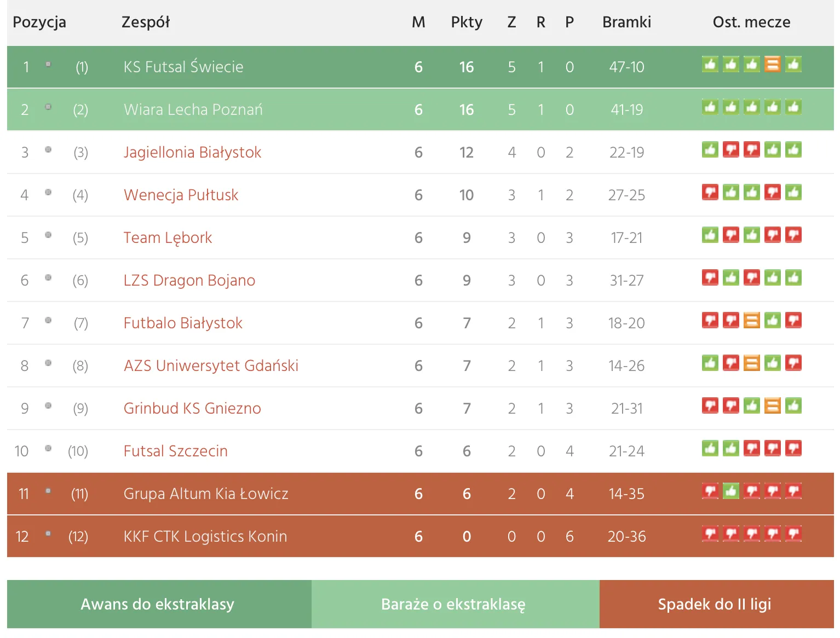Click first loss icon in Wenecja Pułtusk row
840x638 pixels.
tap(710, 192)
